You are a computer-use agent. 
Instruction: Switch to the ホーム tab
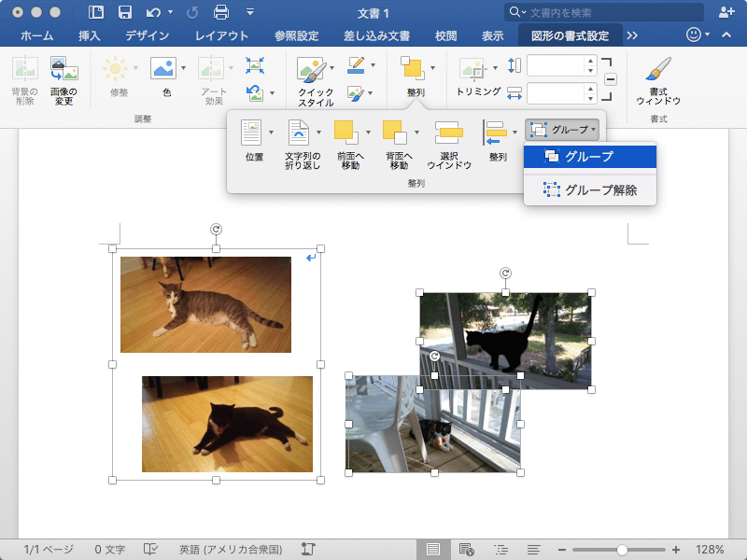coord(36,35)
